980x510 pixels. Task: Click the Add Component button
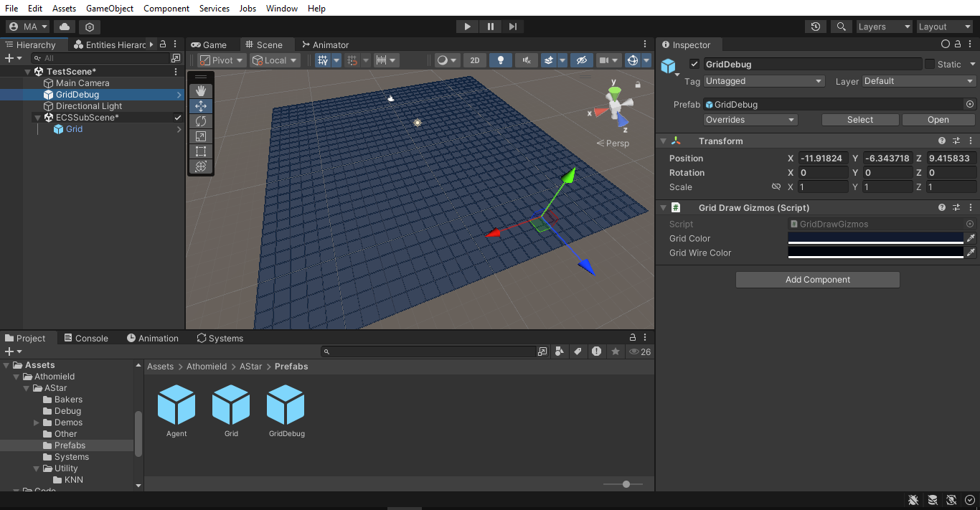(817, 280)
